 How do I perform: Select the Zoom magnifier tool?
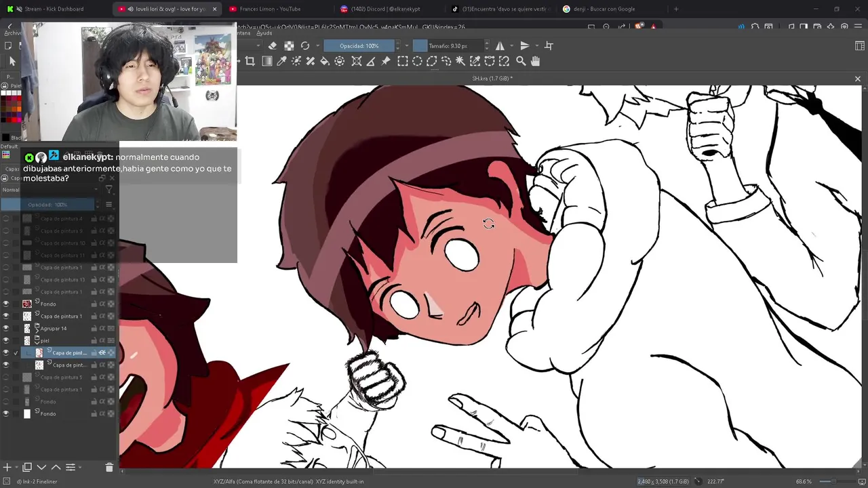click(521, 61)
